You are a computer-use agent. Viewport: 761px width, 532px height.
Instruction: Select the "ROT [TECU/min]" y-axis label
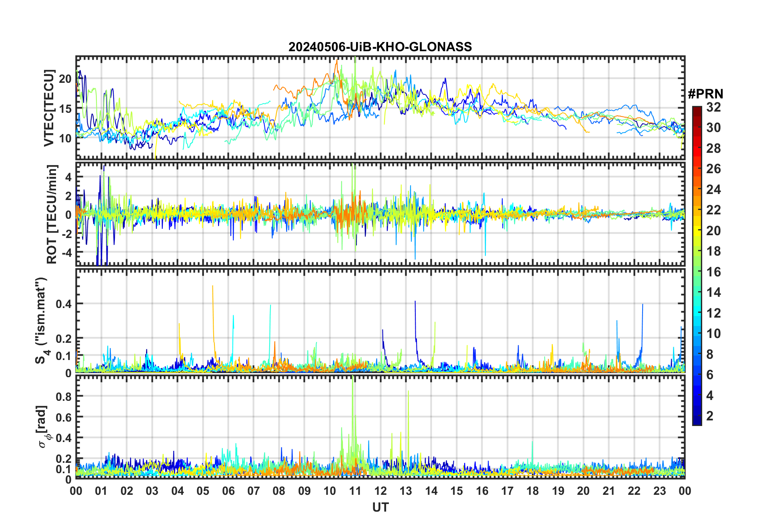[x=52, y=214]
